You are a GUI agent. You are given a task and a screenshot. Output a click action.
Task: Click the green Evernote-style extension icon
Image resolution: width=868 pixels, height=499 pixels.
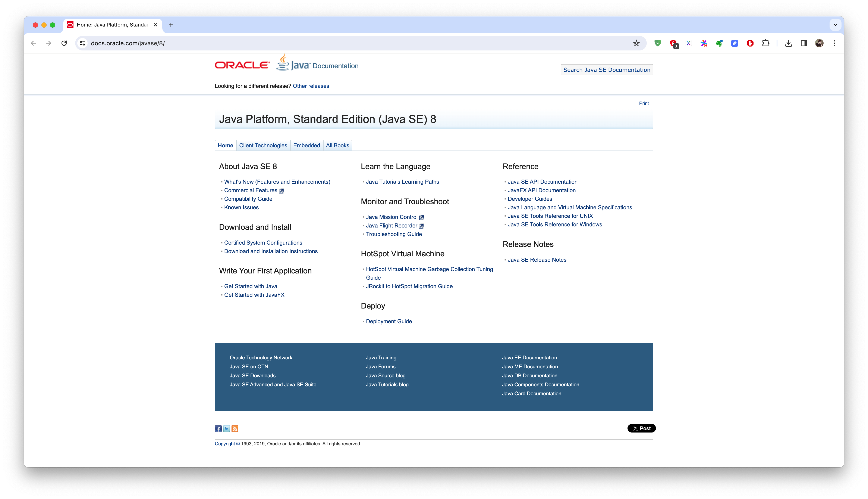(x=719, y=43)
